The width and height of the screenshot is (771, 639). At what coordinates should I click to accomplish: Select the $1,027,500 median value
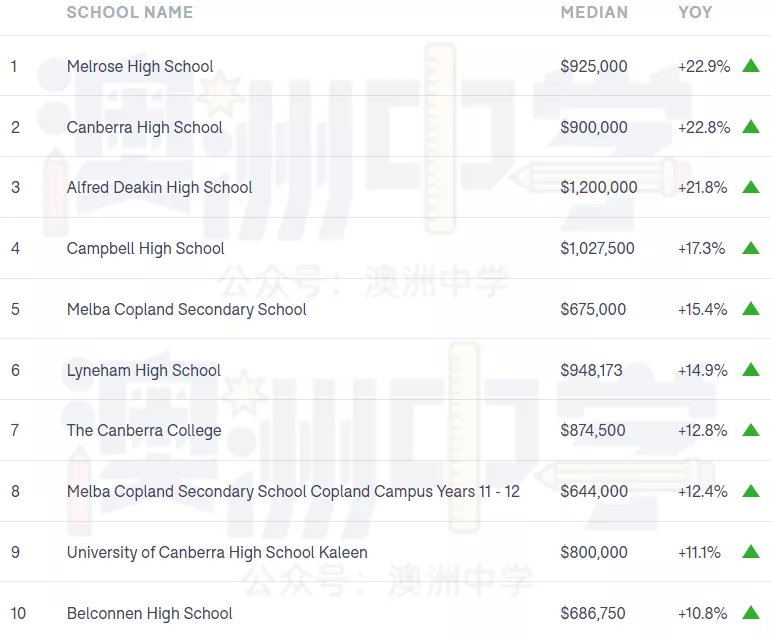[597, 249]
